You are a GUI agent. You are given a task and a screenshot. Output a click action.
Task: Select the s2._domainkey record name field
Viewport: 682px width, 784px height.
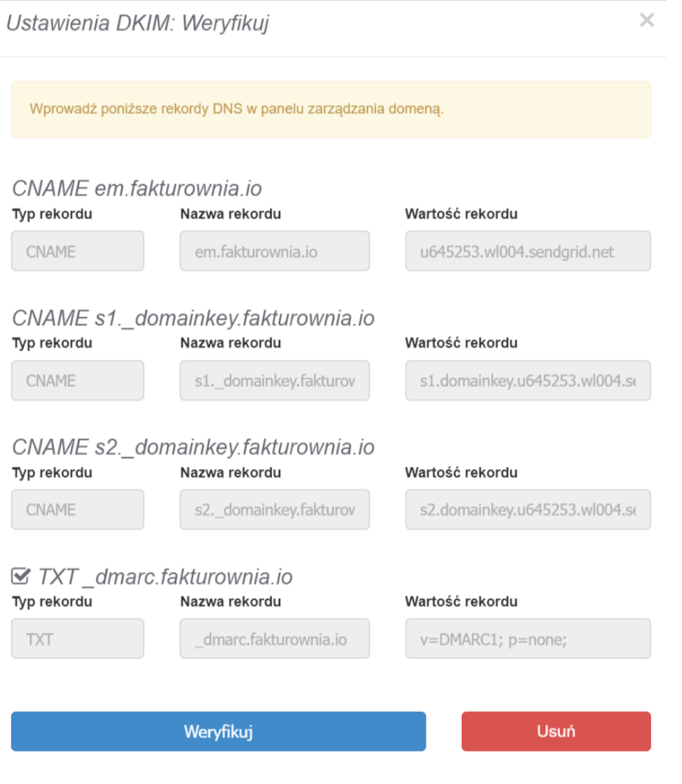pyautogui.click(x=274, y=509)
